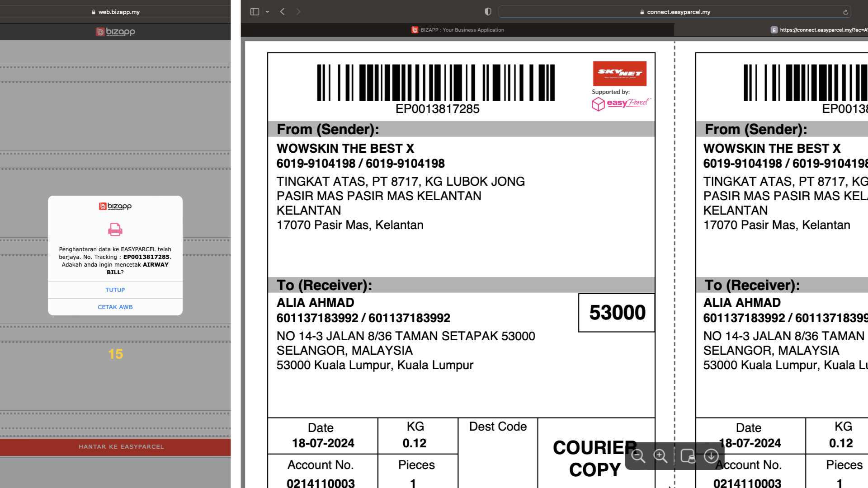Click receiver phone 601137183992 on first label
This screenshot has width=868, height=488.
point(363,318)
